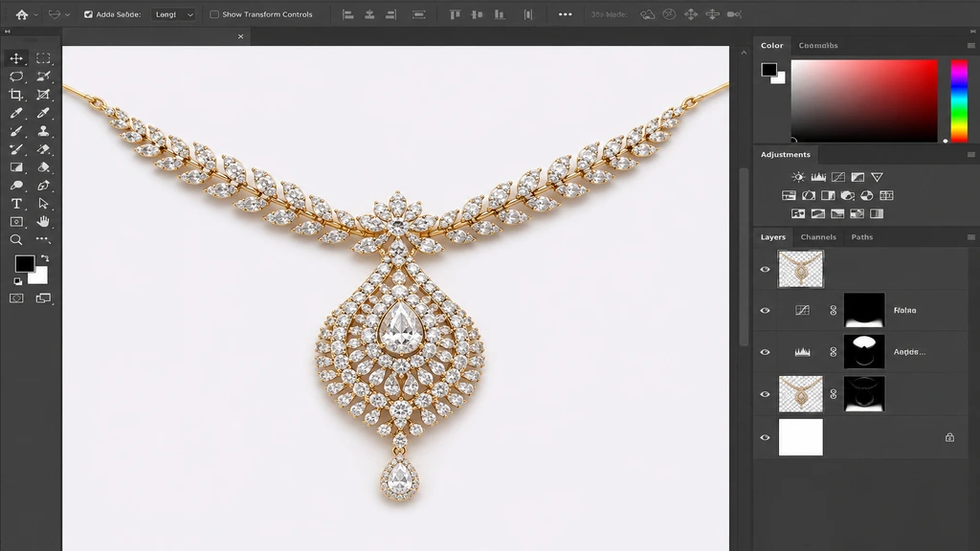Select the Brush tool
This screenshot has height=551, width=980.
click(x=16, y=131)
